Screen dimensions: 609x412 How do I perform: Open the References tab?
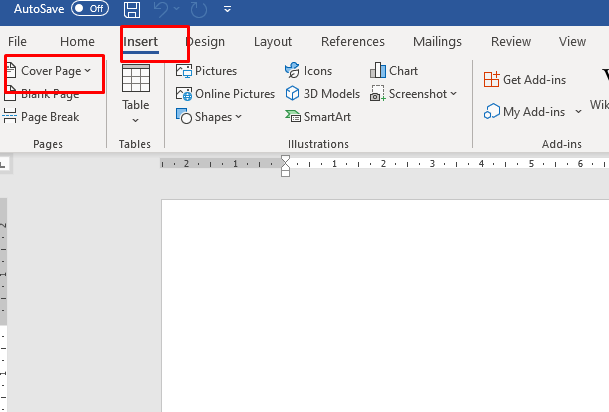352,42
